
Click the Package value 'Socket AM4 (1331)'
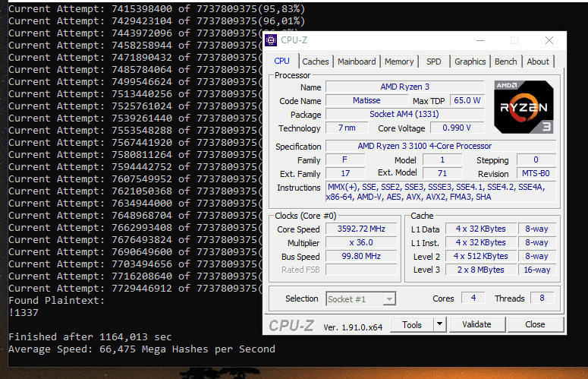point(405,114)
